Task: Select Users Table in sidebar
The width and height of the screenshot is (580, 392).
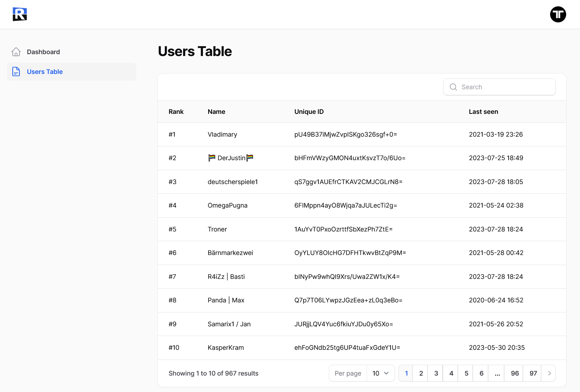Action: (45, 72)
